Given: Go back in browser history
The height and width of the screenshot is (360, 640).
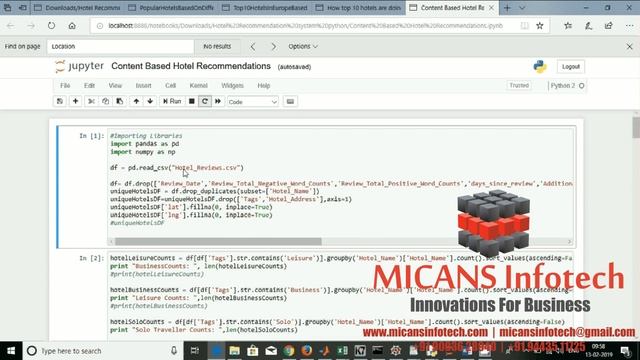Looking at the screenshot, I should 11,26.
